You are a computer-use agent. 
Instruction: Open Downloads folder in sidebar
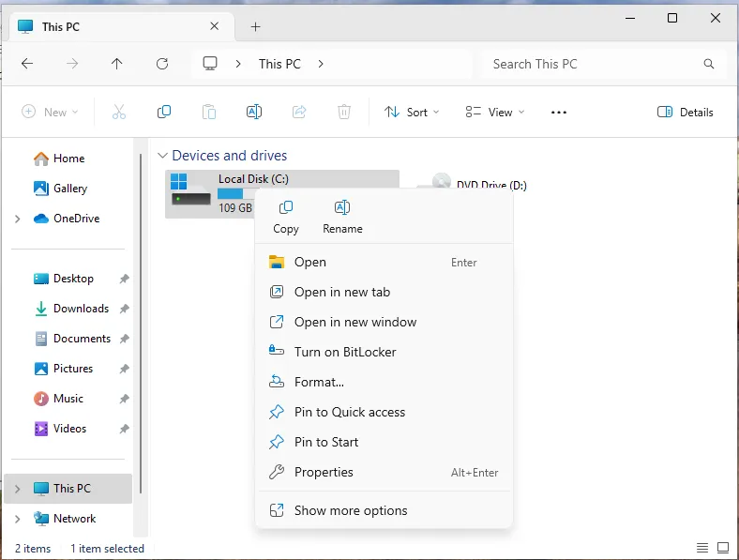[81, 309]
